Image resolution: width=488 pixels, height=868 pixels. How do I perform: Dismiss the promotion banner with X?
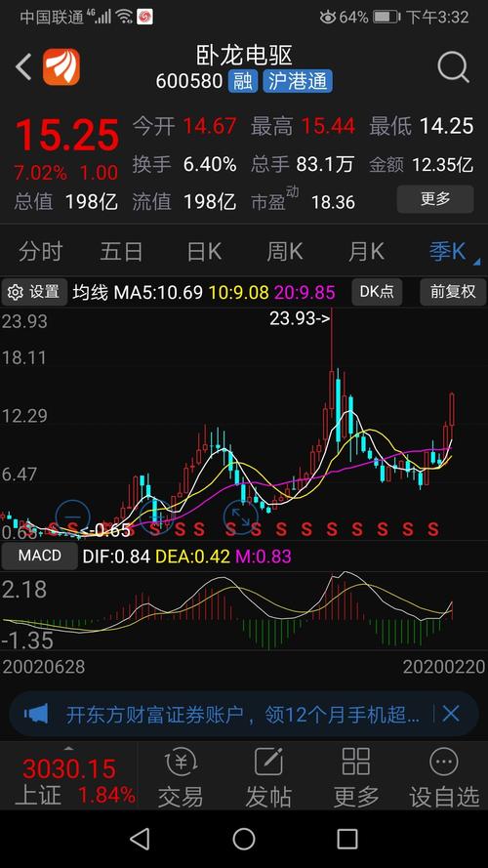click(450, 714)
